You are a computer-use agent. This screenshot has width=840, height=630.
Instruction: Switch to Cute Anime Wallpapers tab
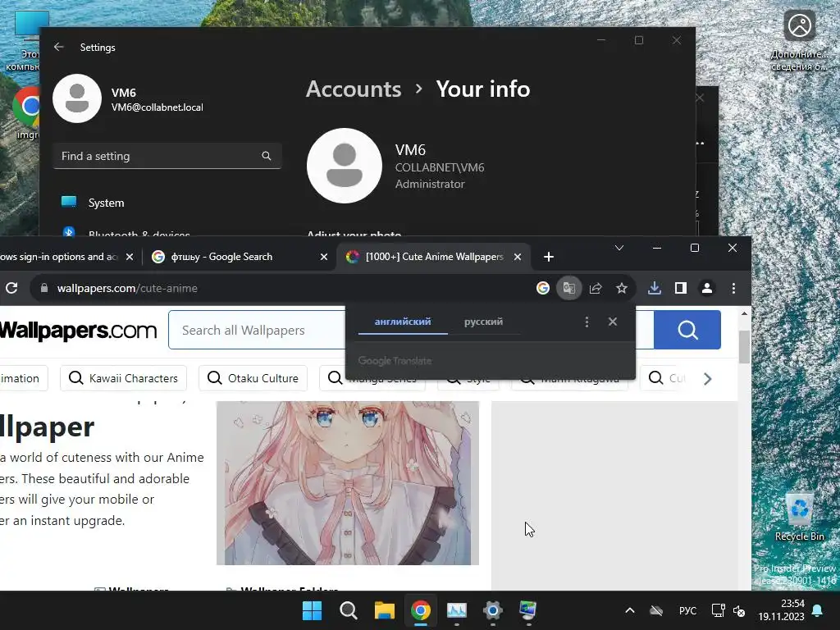[434, 257]
